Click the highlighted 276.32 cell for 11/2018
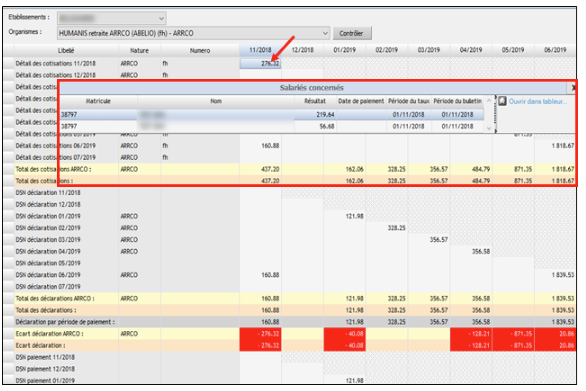The image size is (586, 391). (260, 64)
